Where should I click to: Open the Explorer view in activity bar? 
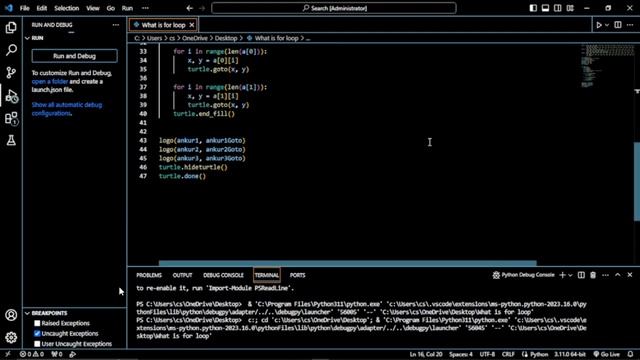point(11,27)
